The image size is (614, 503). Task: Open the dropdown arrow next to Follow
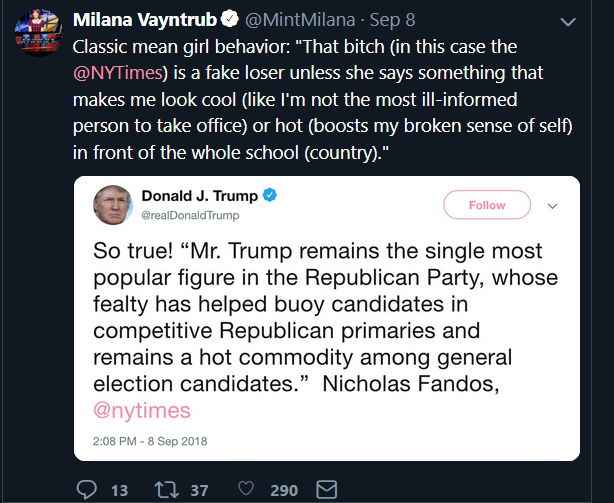point(552,205)
